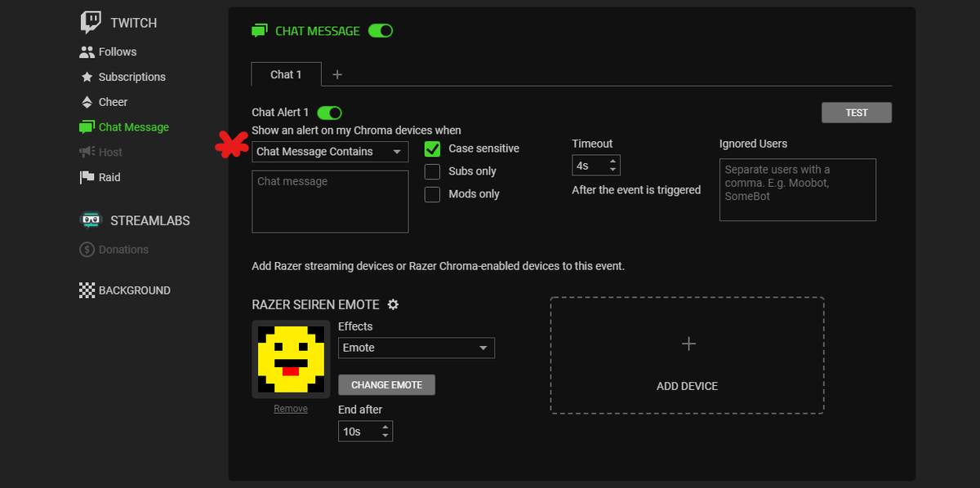Click the TEST button
Image resolution: width=980 pixels, height=488 pixels.
pos(857,113)
